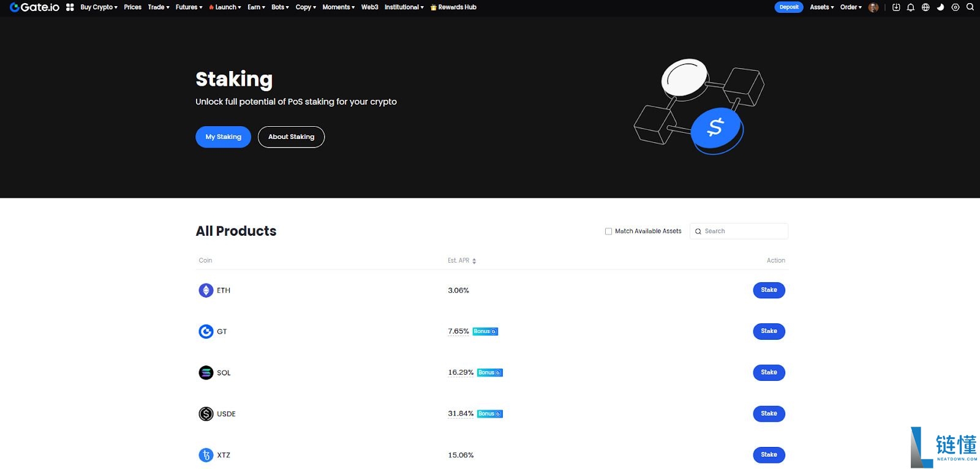Click USDE 31.84% APR value
Viewport: 980px width, 469px height.
pyautogui.click(x=461, y=414)
